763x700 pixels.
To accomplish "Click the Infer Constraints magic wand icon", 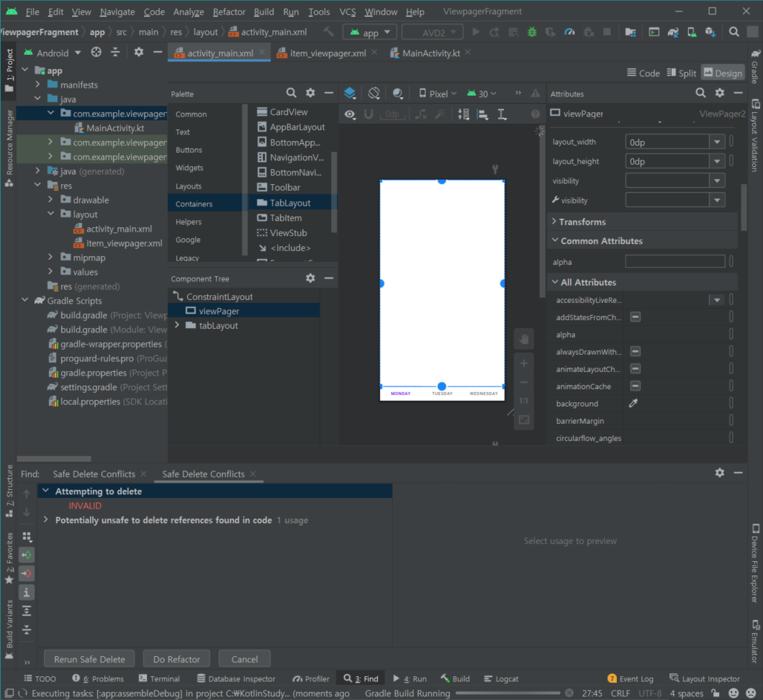I will [x=441, y=114].
